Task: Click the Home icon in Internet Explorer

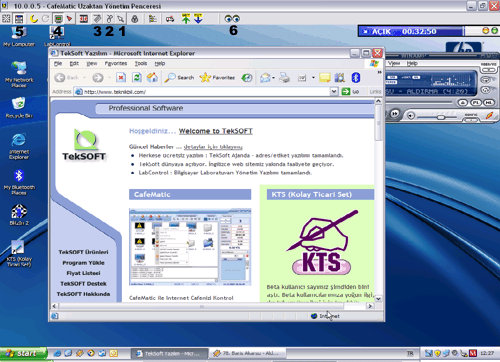Action: tap(152, 78)
